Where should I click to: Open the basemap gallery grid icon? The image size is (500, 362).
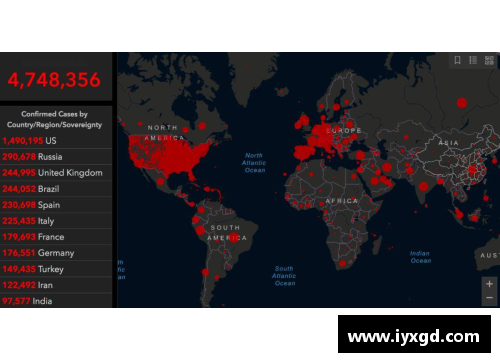point(489,60)
